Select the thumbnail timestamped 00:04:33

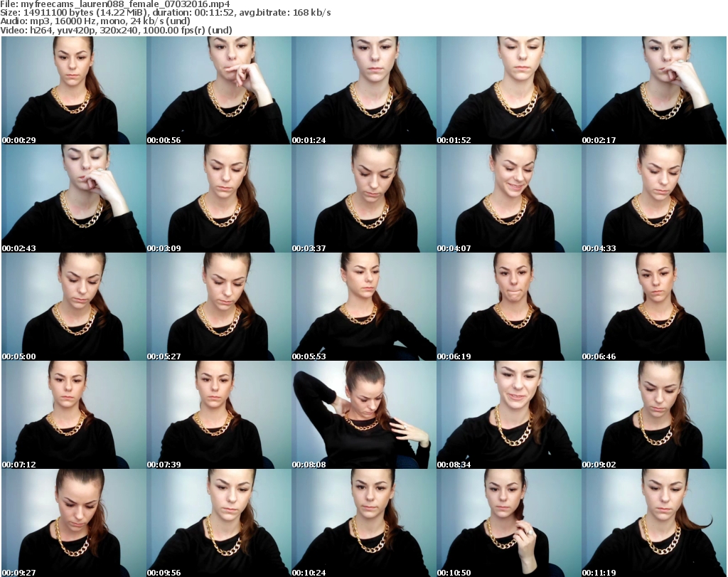(654, 198)
